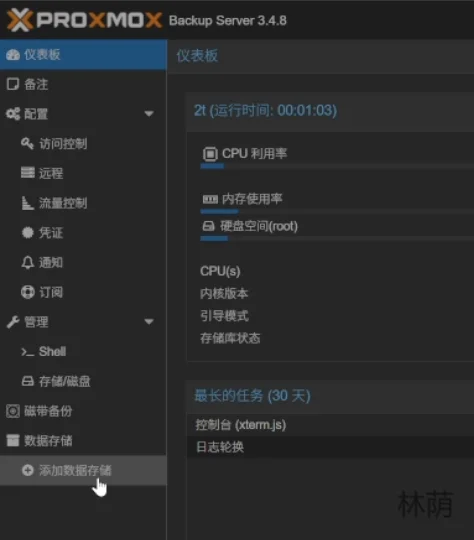Click the bell icon for 通知
The height and width of the screenshot is (540, 474).
click(28, 262)
